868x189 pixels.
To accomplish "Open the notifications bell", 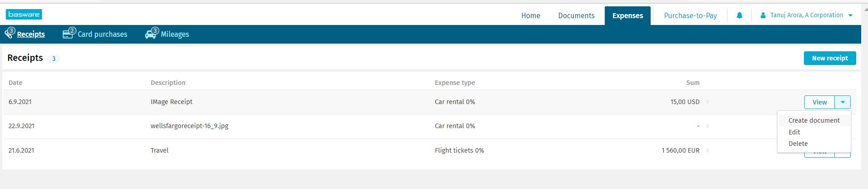I will tap(739, 15).
